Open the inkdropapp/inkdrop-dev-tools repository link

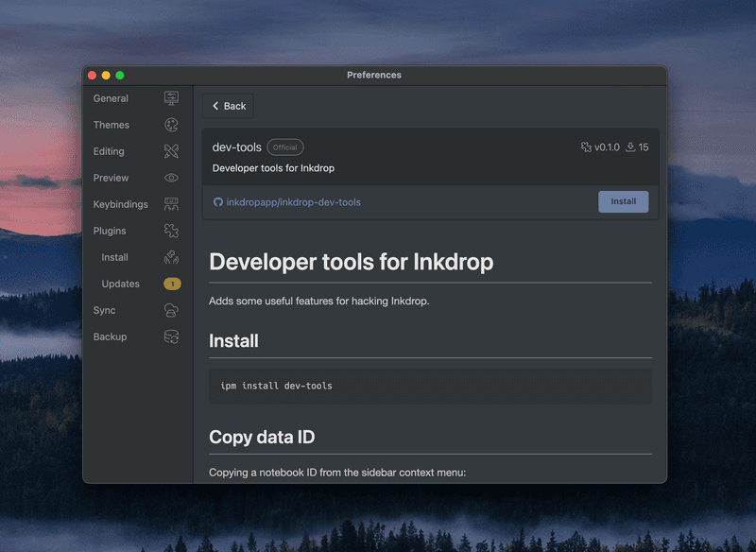coord(293,201)
